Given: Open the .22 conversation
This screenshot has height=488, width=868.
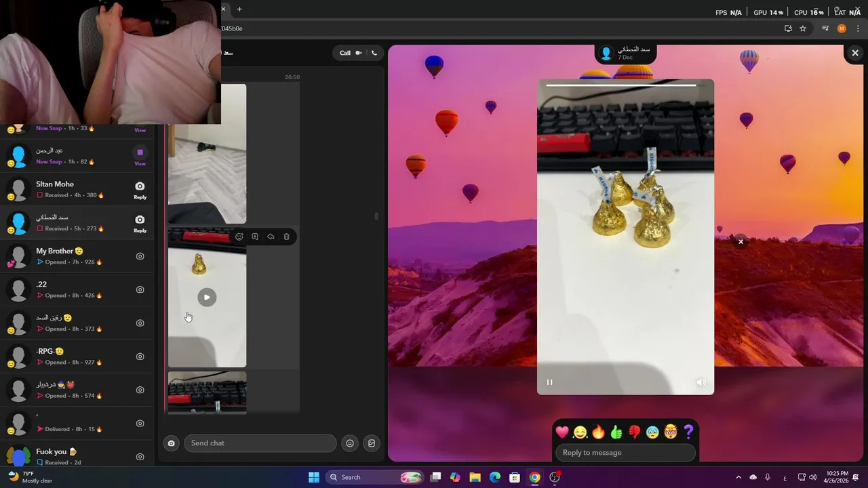Looking at the screenshot, I should [79, 289].
